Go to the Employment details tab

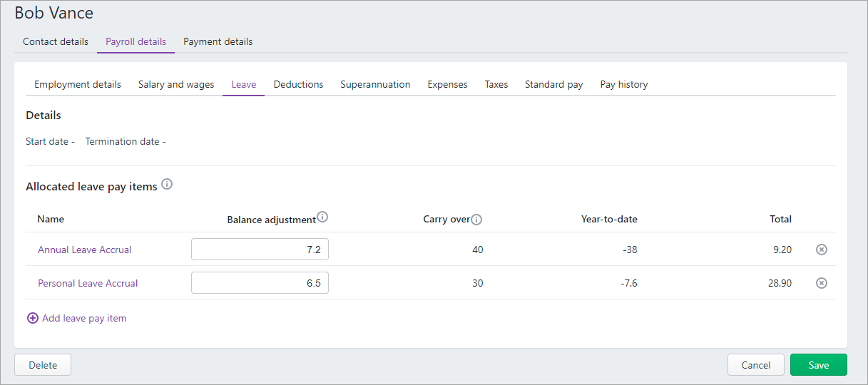click(78, 84)
